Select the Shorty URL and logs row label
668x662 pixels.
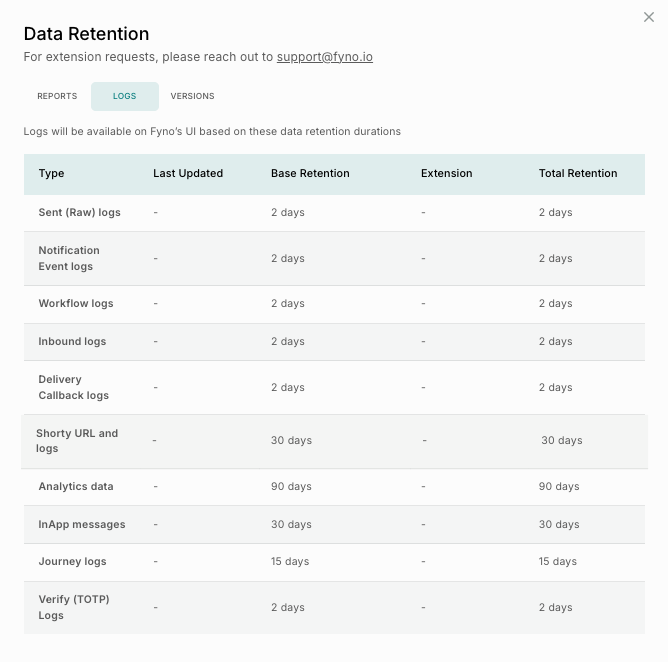(77, 440)
